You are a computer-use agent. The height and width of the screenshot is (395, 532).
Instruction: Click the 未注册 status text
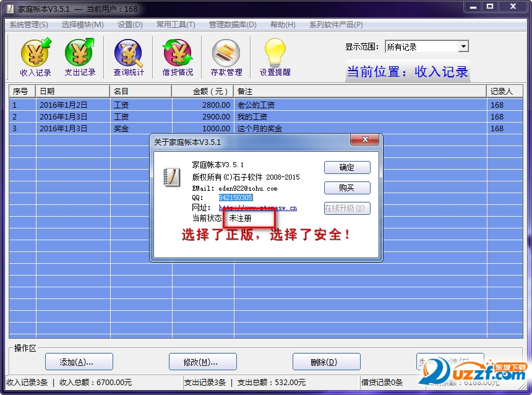pos(240,218)
